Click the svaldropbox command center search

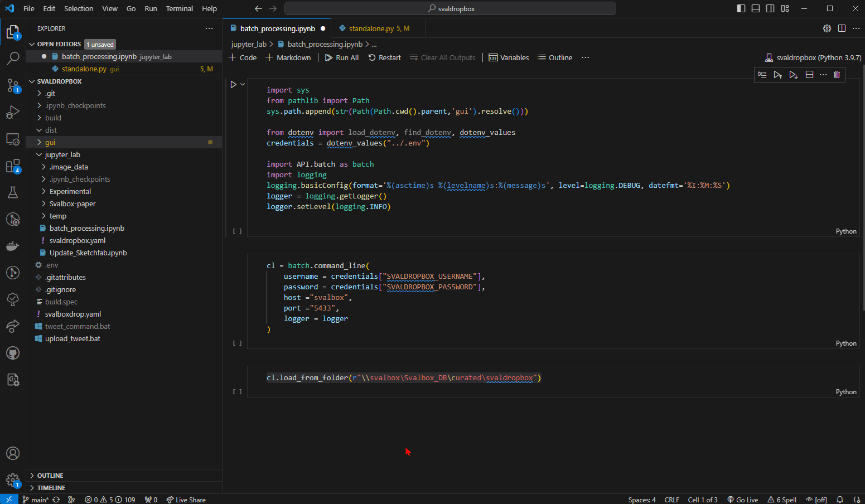pos(450,8)
